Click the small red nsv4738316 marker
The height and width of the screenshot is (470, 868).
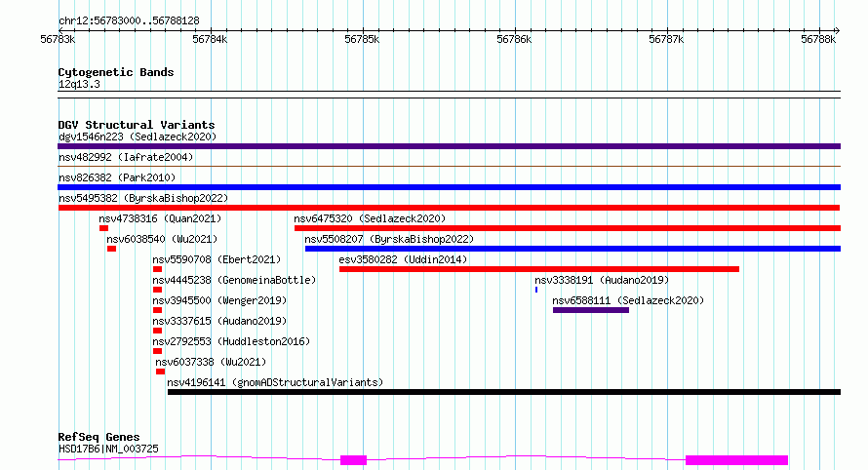(103, 228)
